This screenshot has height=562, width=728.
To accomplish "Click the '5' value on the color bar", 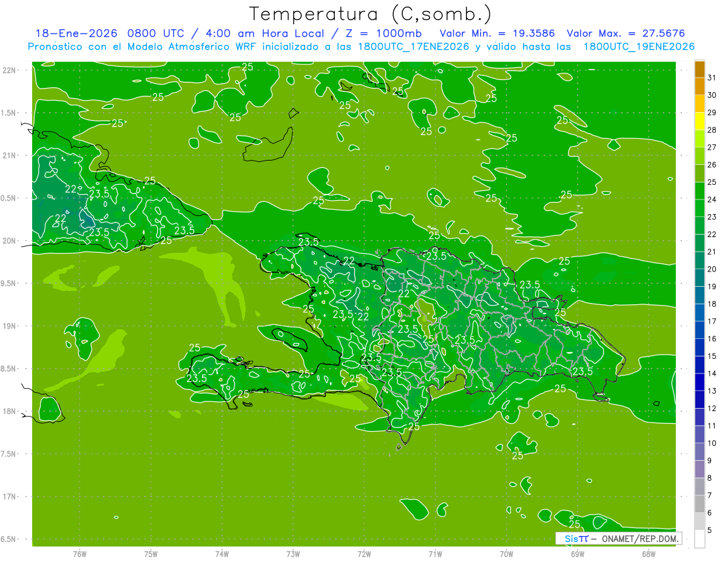I will [710, 531].
